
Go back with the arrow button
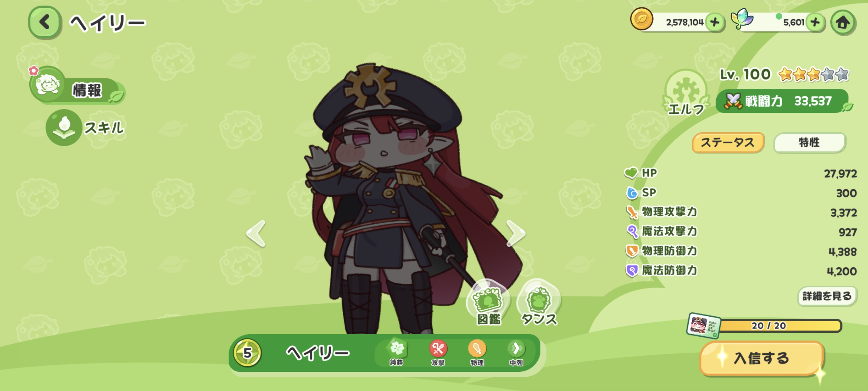coord(45,22)
